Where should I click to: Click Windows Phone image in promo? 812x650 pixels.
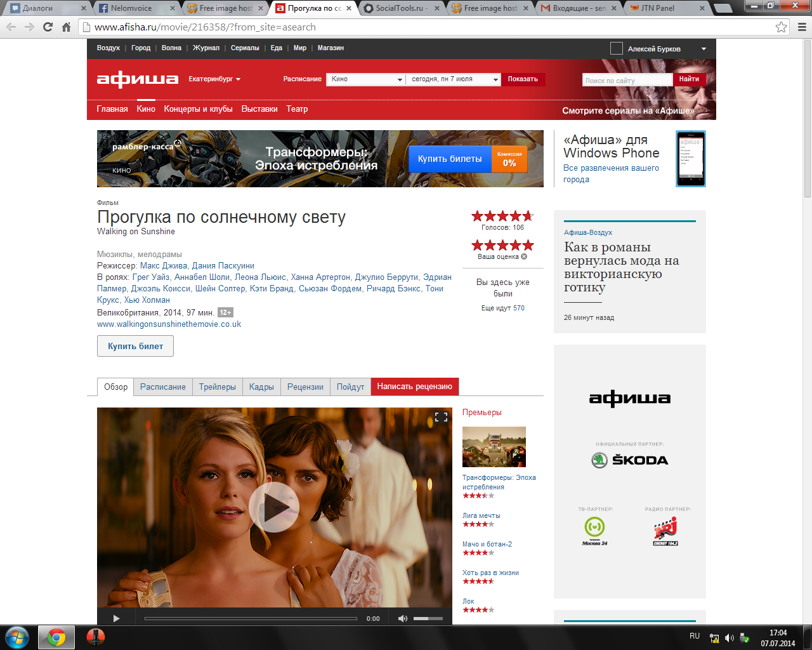click(x=690, y=159)
